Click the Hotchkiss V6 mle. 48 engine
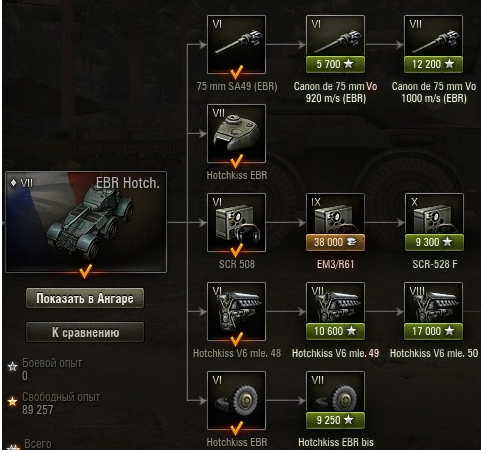Screen dimensions: 481x450 236,311
